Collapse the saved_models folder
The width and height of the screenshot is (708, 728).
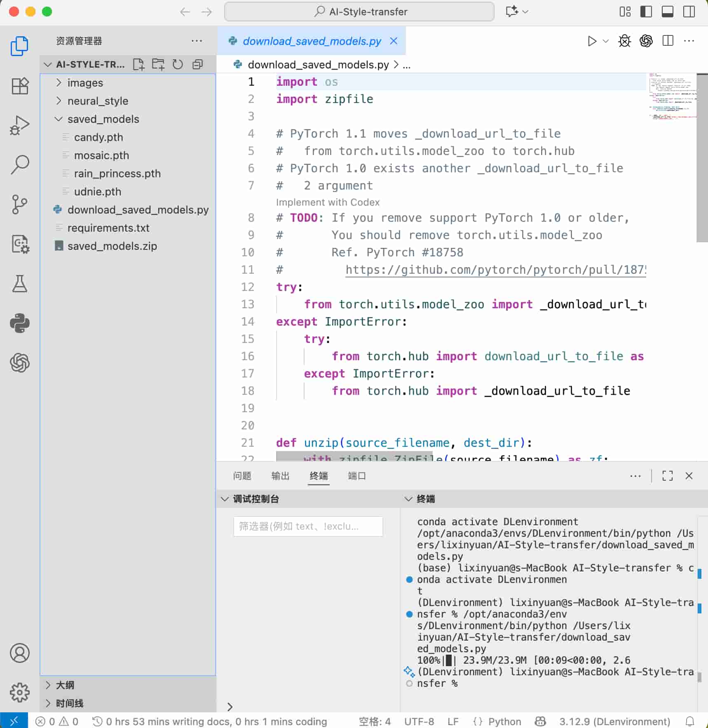pyautogui.click(x=103, y=119)
